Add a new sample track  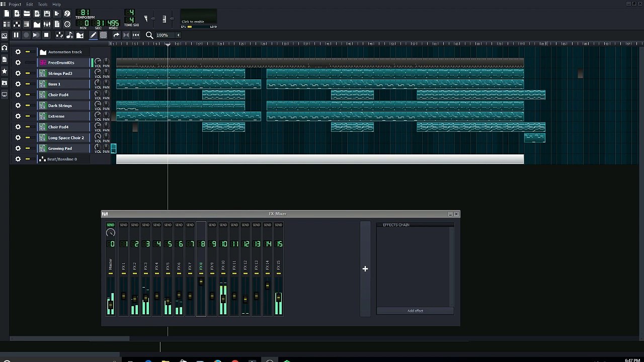tap(69, 35)
